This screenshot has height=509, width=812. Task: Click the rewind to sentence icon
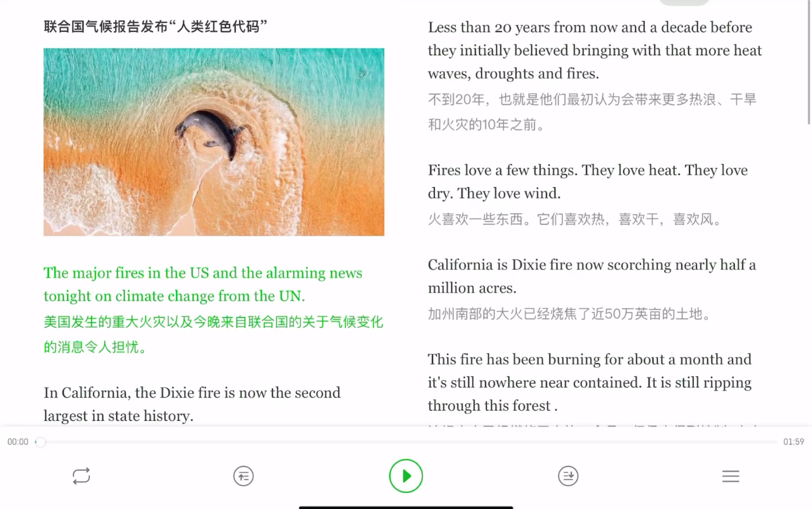point(243,476)
